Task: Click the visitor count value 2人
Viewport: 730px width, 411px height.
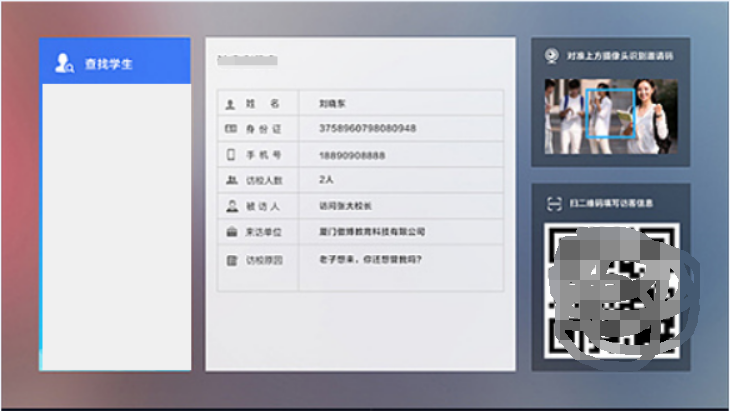Action: (x=326, y=180)
